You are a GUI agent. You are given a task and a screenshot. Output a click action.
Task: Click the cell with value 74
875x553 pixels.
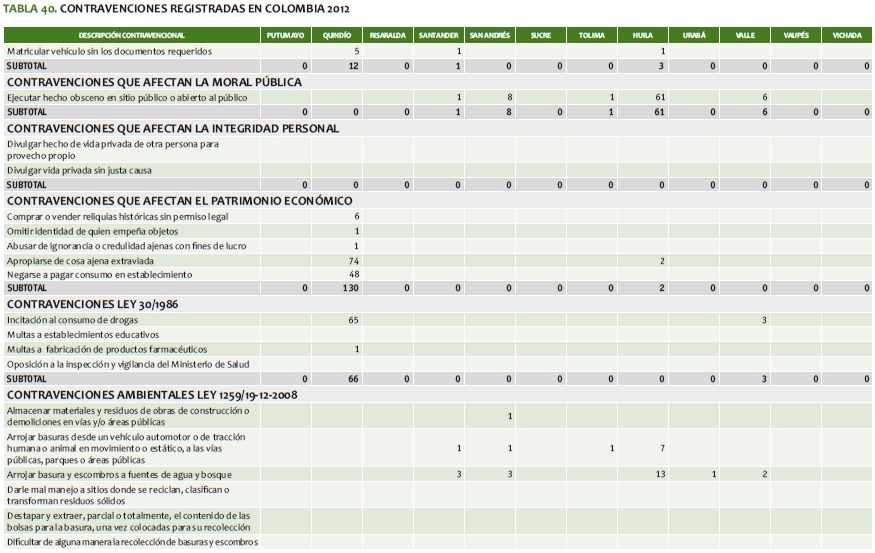tap(353, 260)
